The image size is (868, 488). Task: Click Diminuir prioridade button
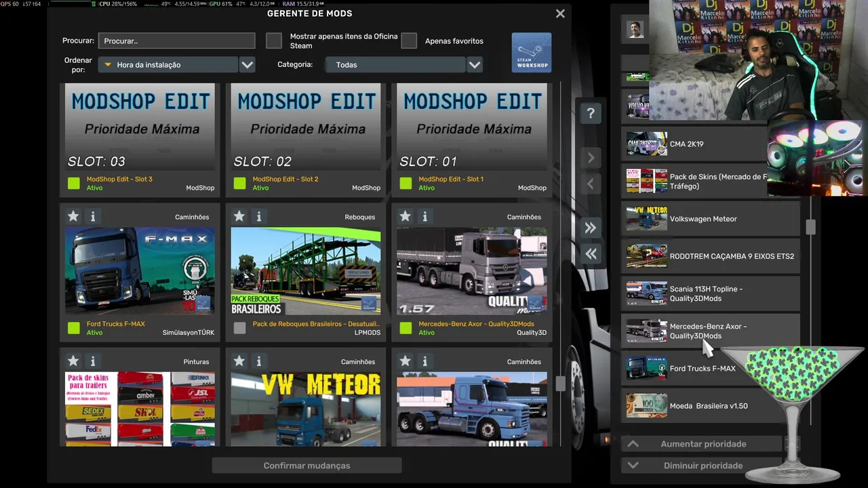tap(703, 466)
